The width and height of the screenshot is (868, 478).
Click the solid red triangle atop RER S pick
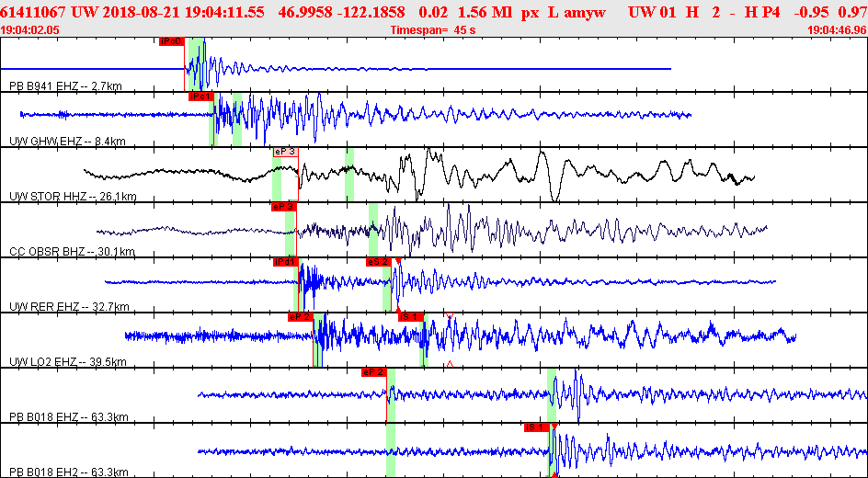click(398, 261)
